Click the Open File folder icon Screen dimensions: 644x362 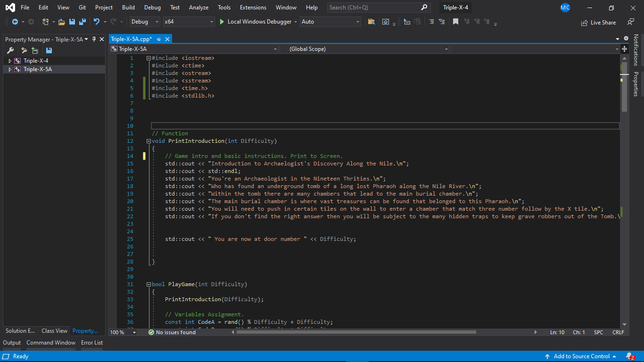tap(61, 22)
